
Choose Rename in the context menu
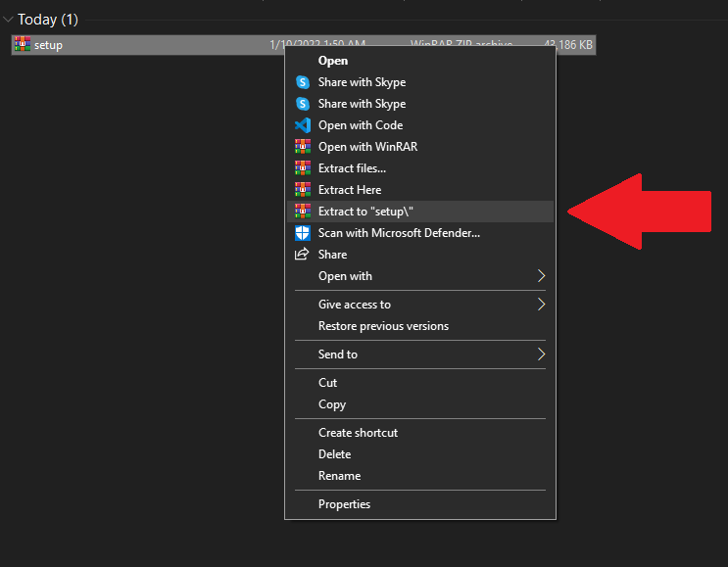click(x=339, y=476)
